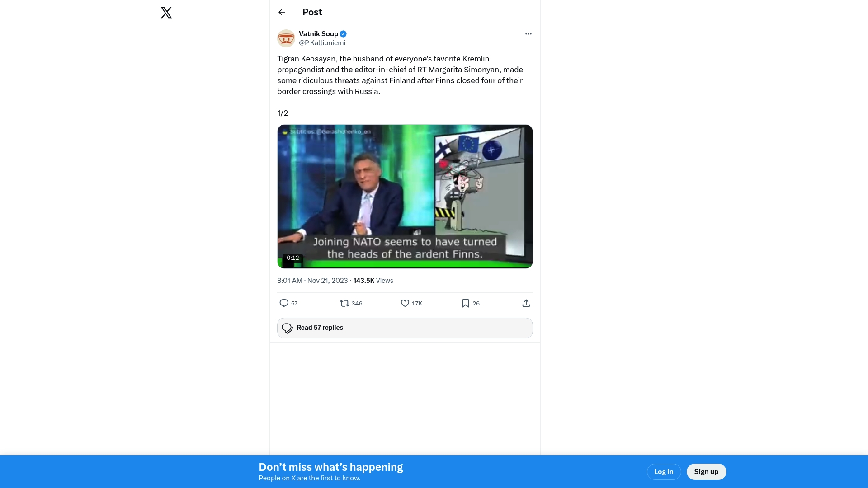
Task: Click the repost arrows icon
Action: tap(344, 303)
